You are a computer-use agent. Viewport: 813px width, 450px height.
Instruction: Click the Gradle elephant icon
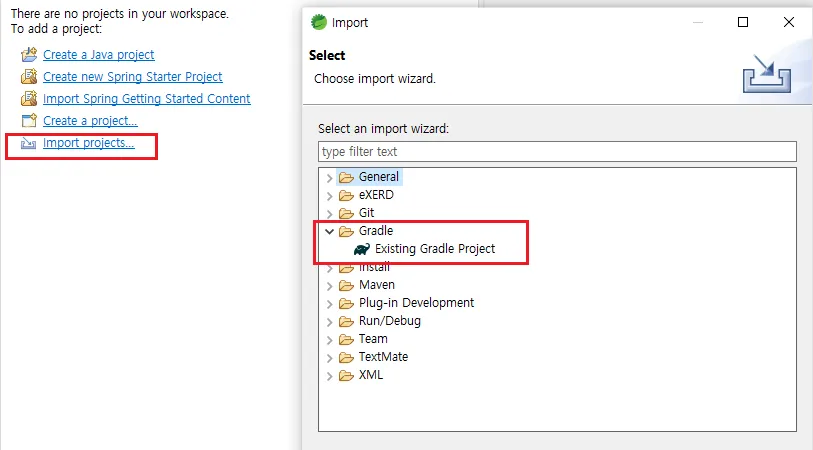point(362,249)
